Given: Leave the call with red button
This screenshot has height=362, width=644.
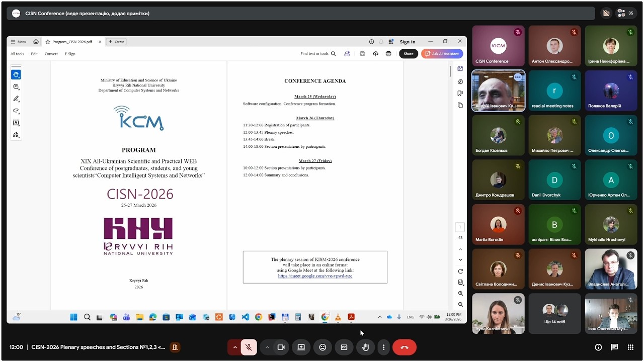Looking at the screenshot, I should pyautogui.click(x=405, y=347).
